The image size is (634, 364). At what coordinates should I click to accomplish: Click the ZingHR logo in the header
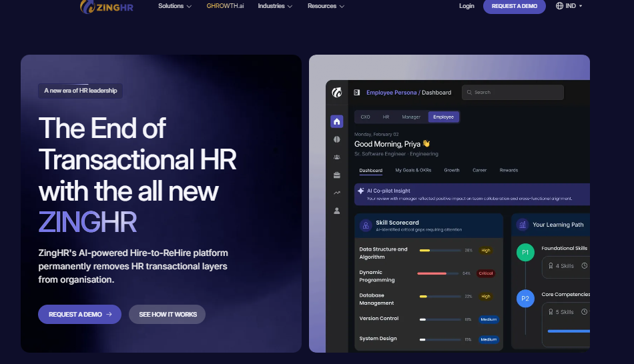pos(107,7)
